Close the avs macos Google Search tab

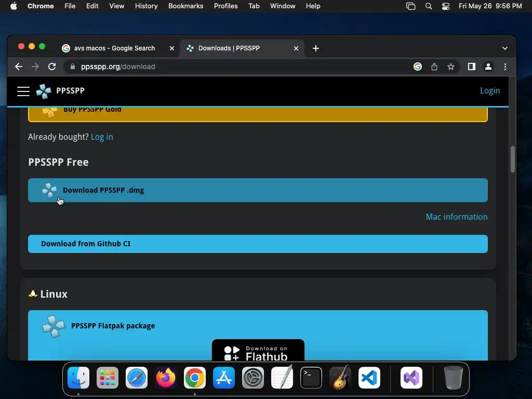click(x=172, y=48)
